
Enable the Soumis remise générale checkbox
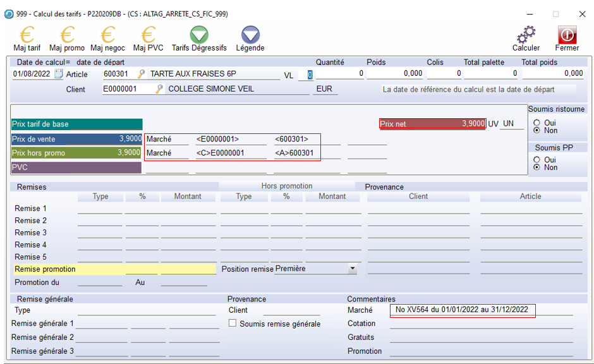click(233, 324)
